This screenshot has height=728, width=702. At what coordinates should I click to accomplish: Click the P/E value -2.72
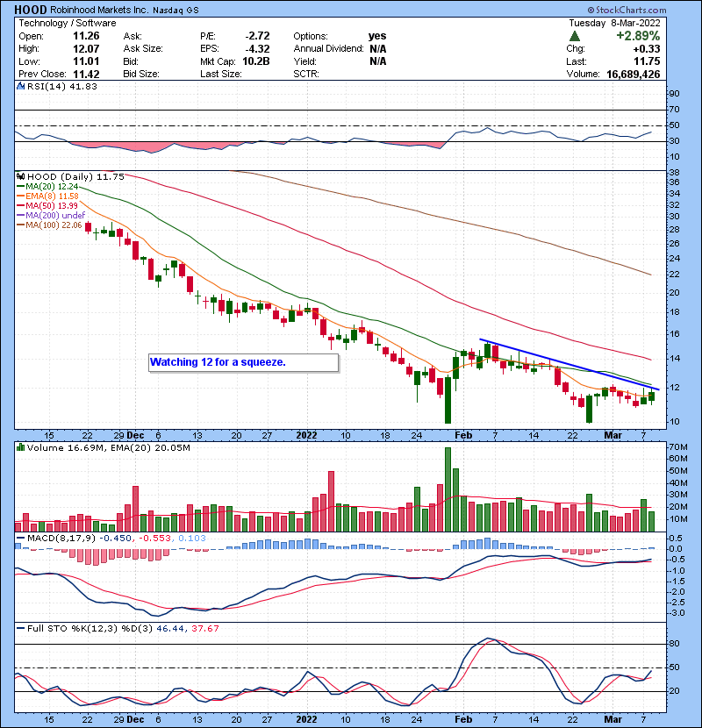click(257, 36)
